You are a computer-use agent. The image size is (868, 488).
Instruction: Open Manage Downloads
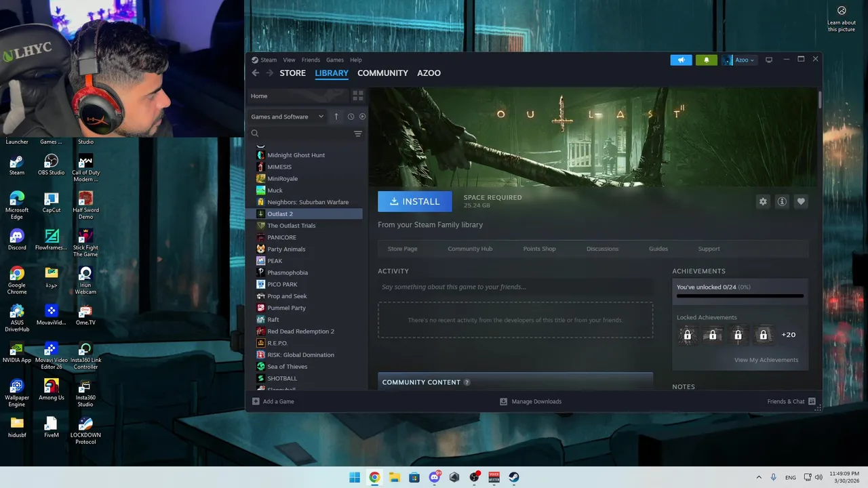click(x=530, y=401)
